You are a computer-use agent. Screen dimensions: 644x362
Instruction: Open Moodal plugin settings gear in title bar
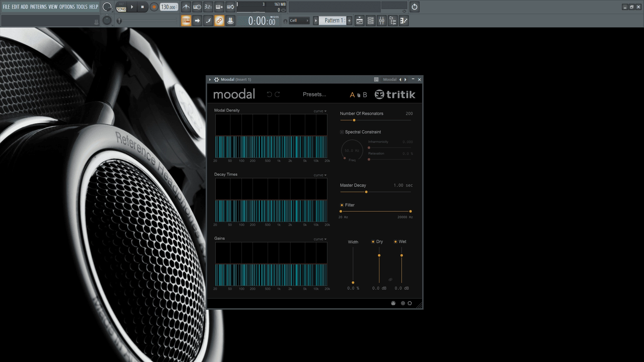pos(217,80)
